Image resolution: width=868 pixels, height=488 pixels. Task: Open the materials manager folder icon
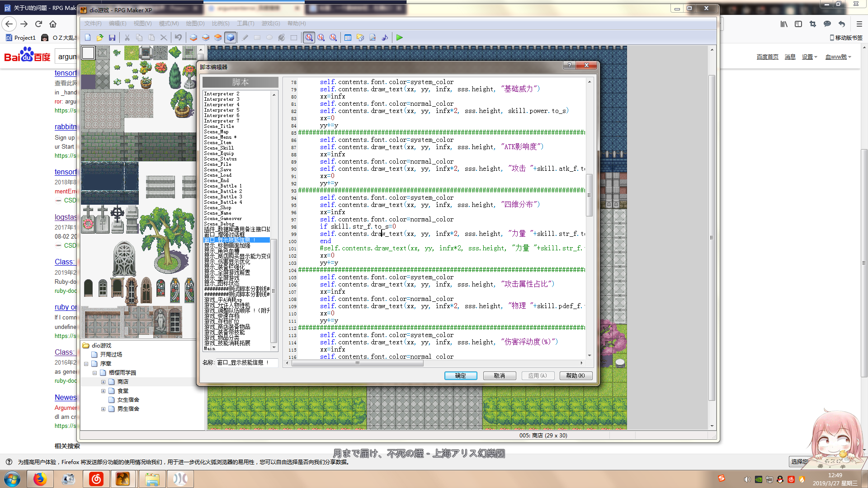click(360, 38)
